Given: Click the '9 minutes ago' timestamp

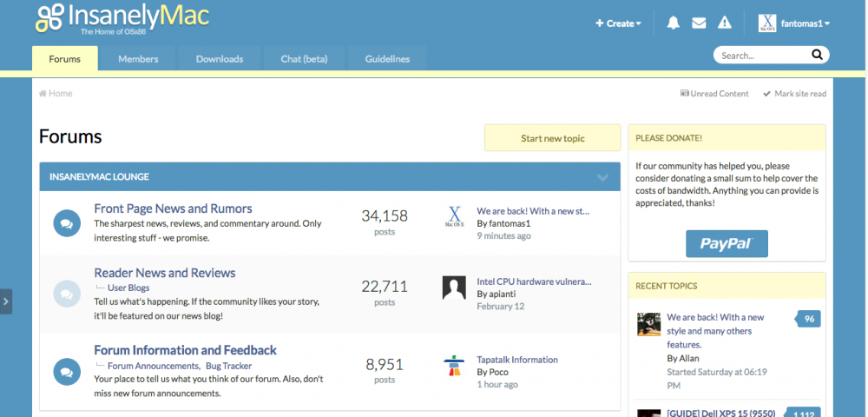Looking at the screenshot, I should (x=503, y=236).
